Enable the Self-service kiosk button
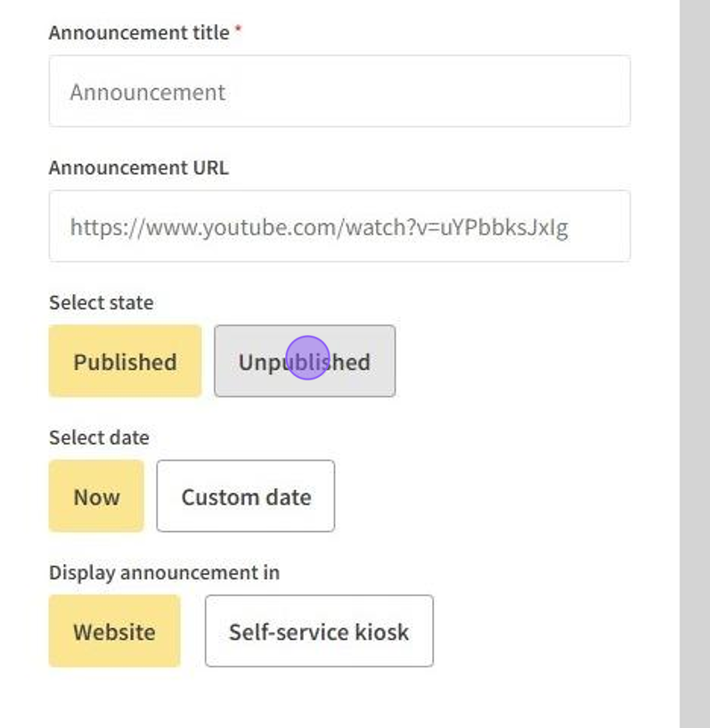The image size is (710, 728). tap(319, 631)
